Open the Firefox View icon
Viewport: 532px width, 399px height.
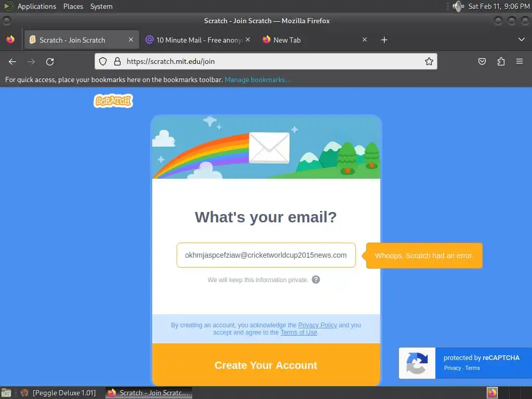click(x=10, y=39)
